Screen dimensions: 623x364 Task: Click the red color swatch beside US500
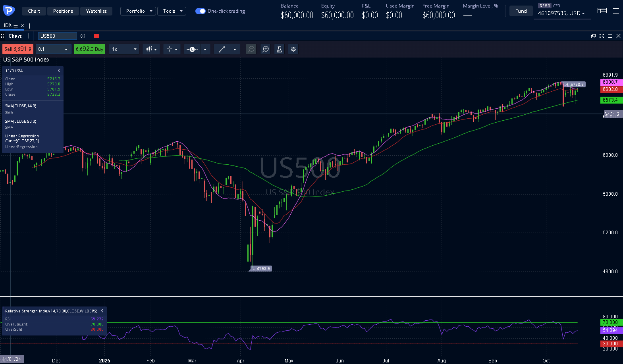click(x=96, y=36)
